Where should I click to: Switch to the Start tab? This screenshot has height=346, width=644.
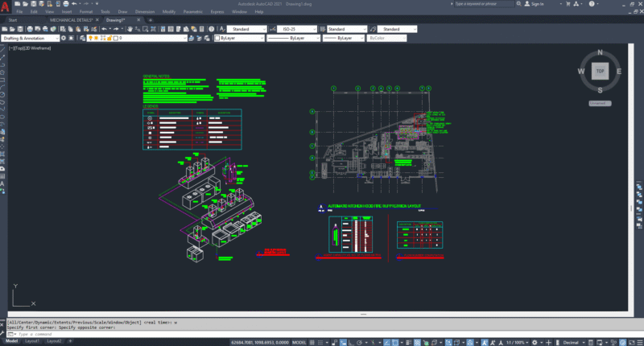pyautogui.click(x=13, y=19)
